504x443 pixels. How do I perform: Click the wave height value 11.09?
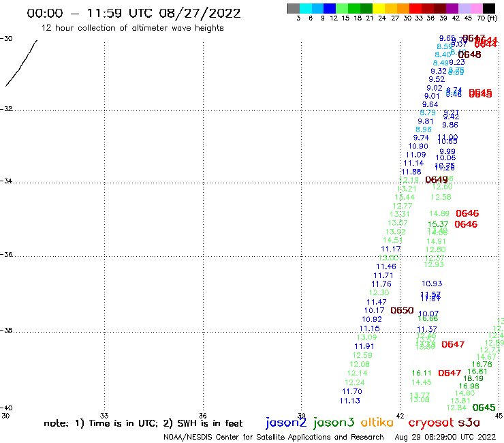[x=415, y=155]
